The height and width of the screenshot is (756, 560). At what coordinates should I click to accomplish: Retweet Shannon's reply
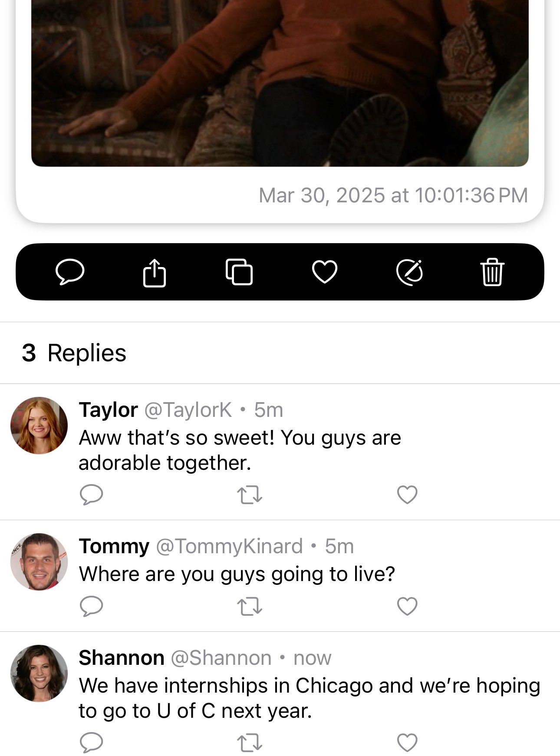(250, 743)
